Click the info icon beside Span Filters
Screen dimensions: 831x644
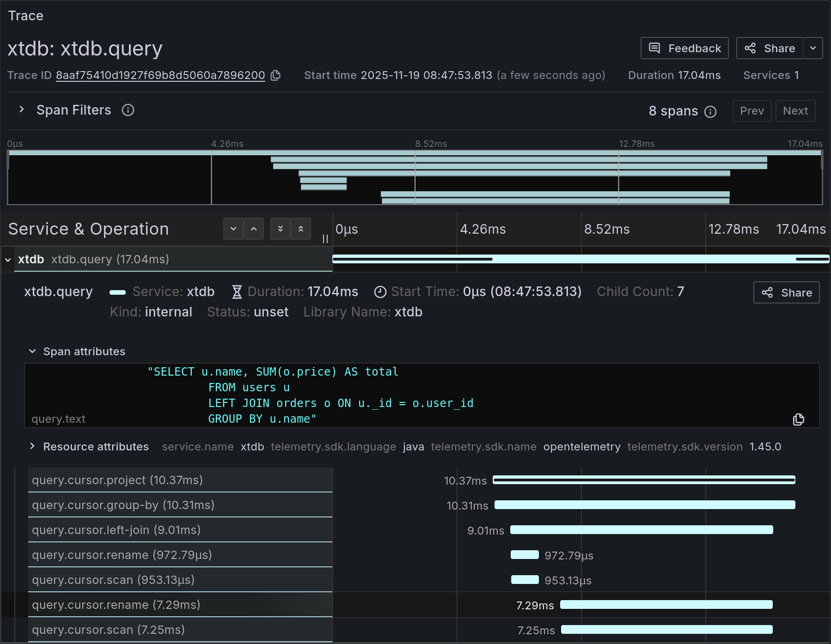(x=128, y=110)
